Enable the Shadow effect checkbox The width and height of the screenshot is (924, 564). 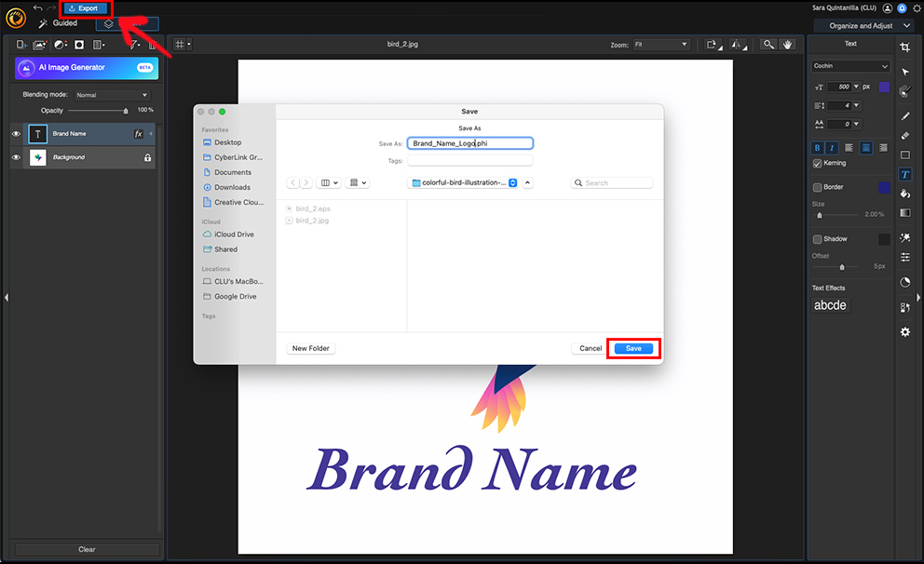coord(817,238)
